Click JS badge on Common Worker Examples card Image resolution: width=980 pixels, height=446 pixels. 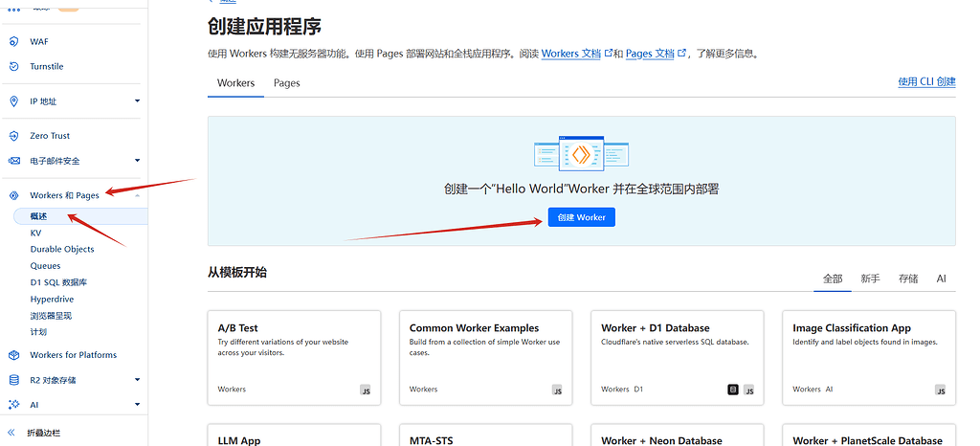tap(557, 390)
